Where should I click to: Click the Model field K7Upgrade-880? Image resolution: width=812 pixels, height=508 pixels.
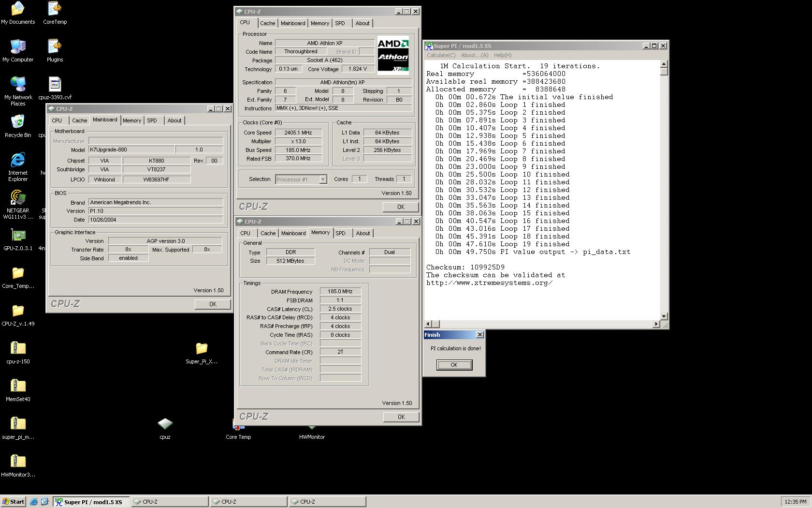tap(131, 150)
